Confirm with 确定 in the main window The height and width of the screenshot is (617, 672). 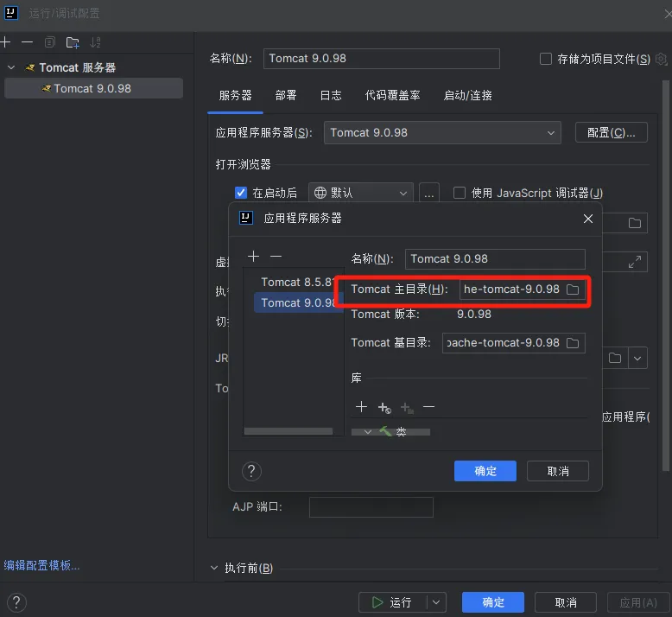click(x=493, y=602)
